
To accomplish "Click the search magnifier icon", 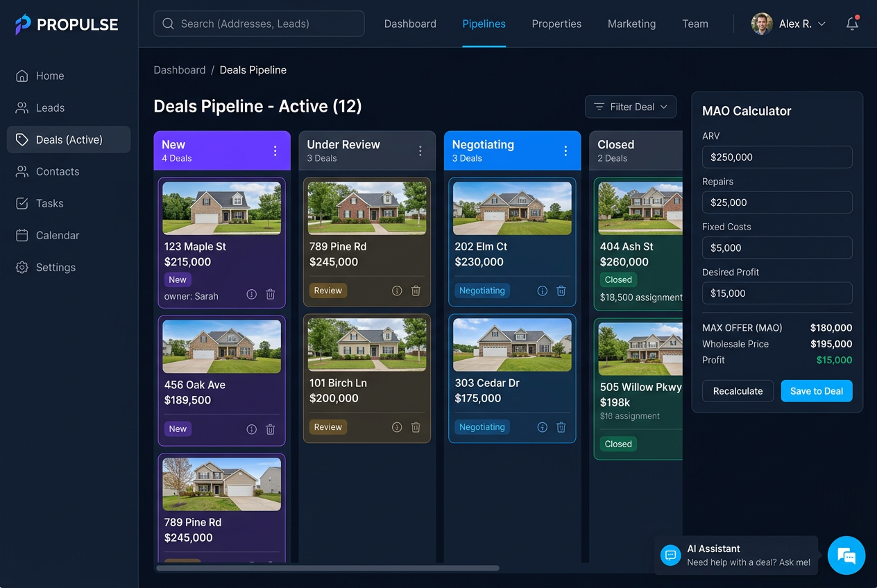I will click(x=168, y=24).
